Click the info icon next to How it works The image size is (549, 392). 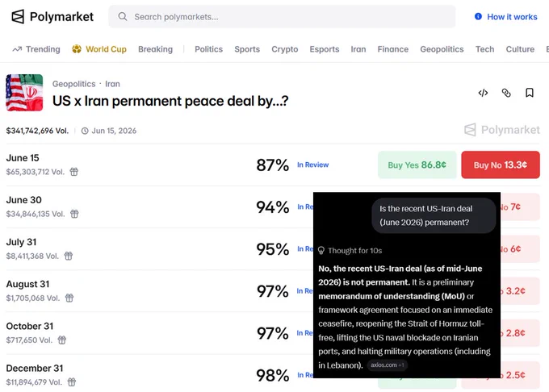pyautogui.click(x=478, y=16)
